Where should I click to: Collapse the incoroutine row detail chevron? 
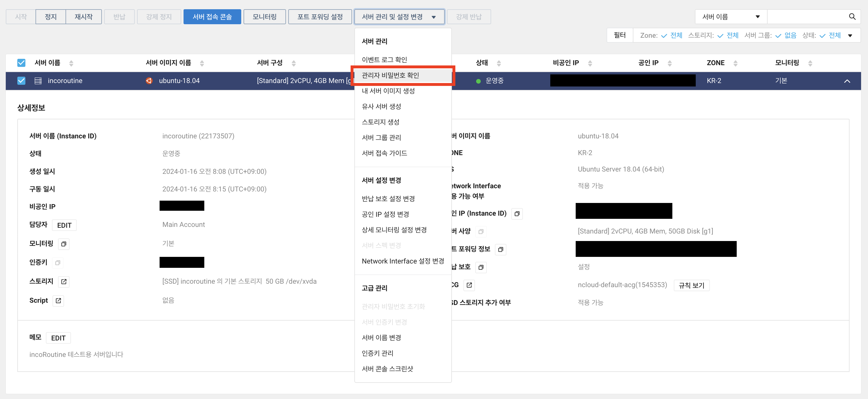click(847, 81)
